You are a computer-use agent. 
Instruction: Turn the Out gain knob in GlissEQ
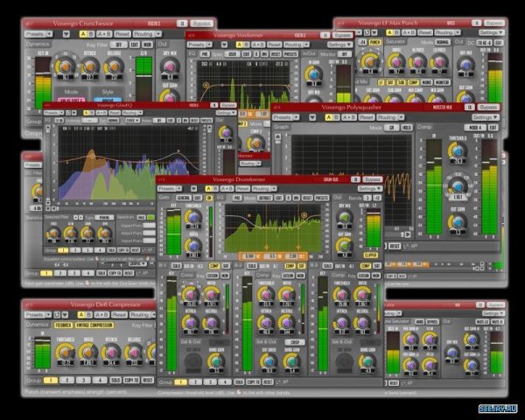click(226, 133)
